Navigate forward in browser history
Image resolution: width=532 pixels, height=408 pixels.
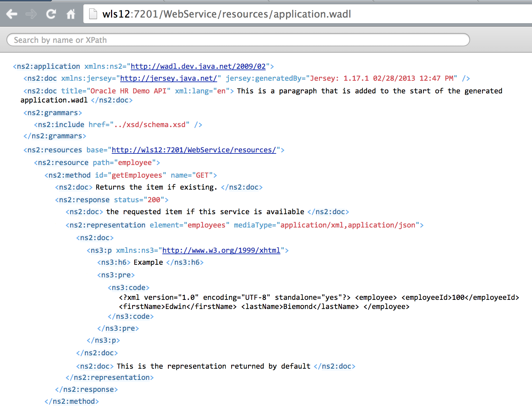31,14
